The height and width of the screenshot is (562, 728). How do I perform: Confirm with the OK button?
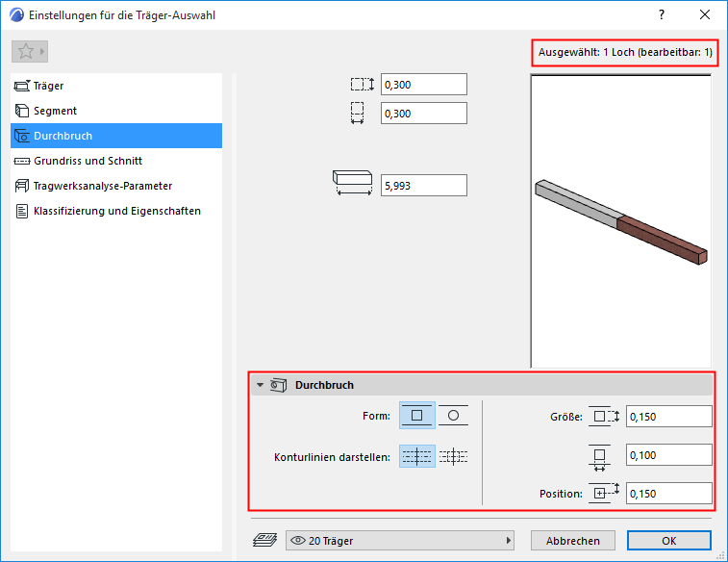[x=669, y=541]
